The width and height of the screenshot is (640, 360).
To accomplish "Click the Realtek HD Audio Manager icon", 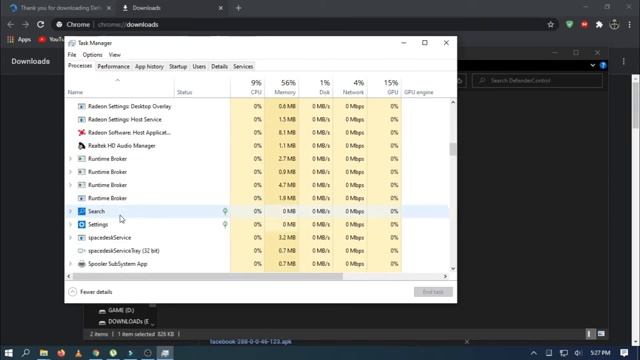I will pos(82,146).
